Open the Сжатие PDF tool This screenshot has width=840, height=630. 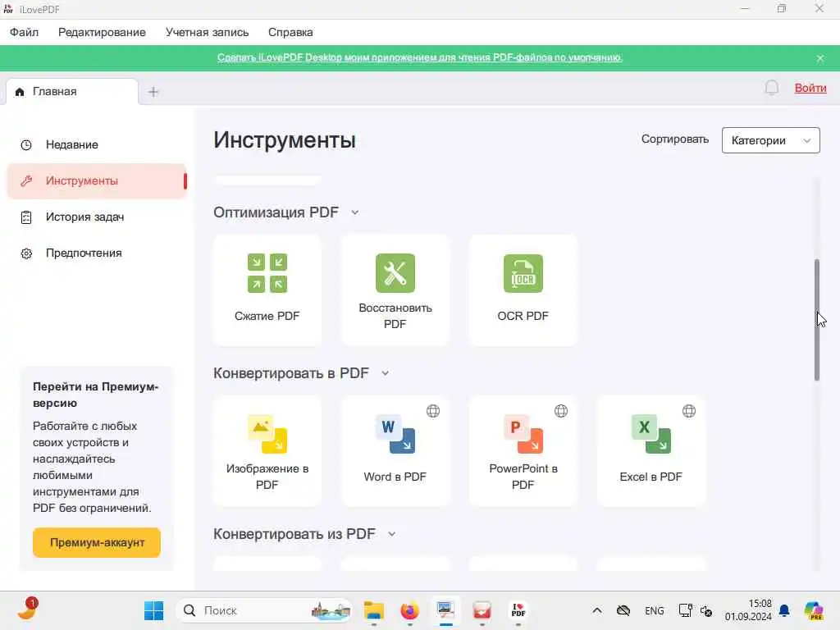click(x=267, y=290)
